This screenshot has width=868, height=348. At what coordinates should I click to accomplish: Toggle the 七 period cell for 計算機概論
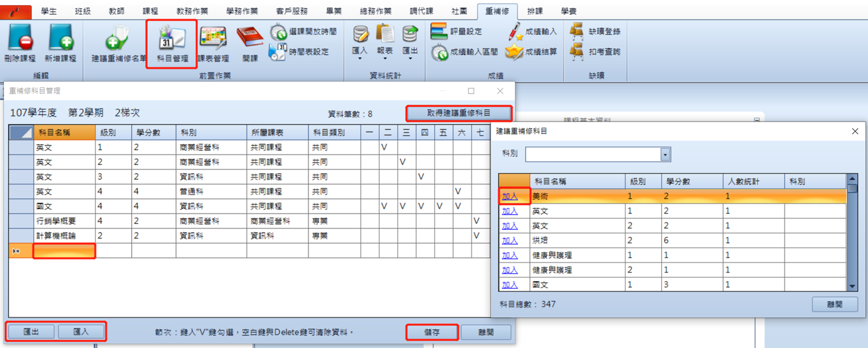[480, 236]
